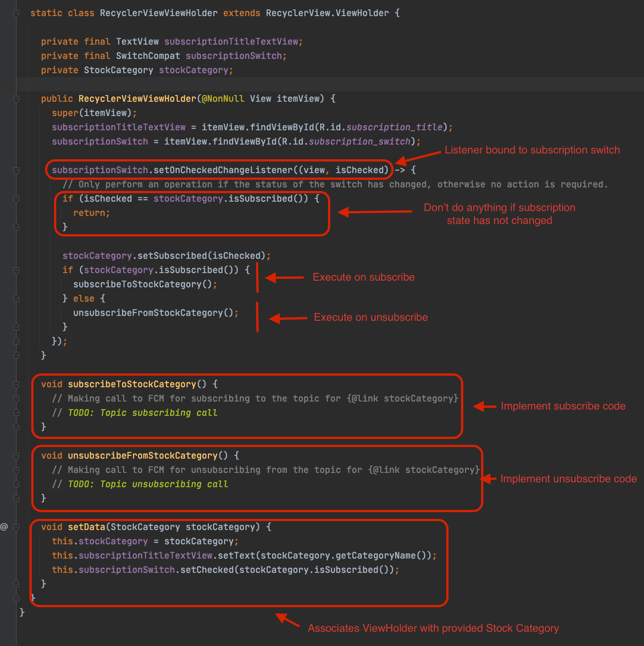Screen dimensions: 644x646
Task: Click the else block fold marker
Action: 16,299
